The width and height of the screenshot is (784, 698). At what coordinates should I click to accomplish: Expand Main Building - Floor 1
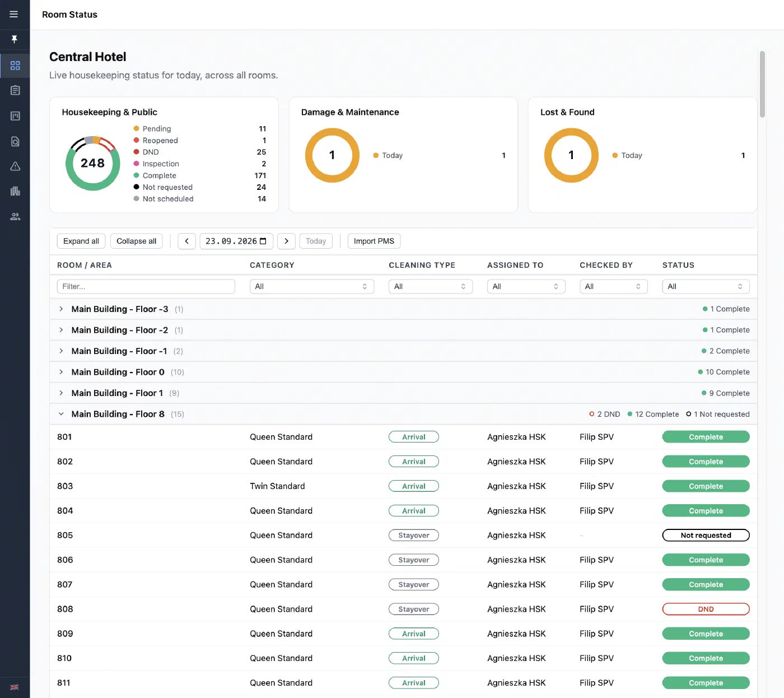click(x=61, y=393)
